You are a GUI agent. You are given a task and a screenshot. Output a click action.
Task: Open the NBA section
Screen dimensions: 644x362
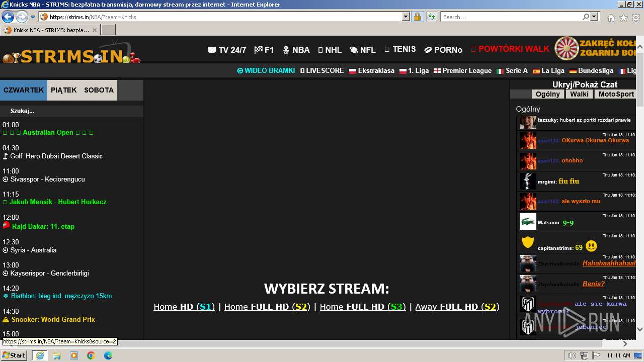click(296, 50)
